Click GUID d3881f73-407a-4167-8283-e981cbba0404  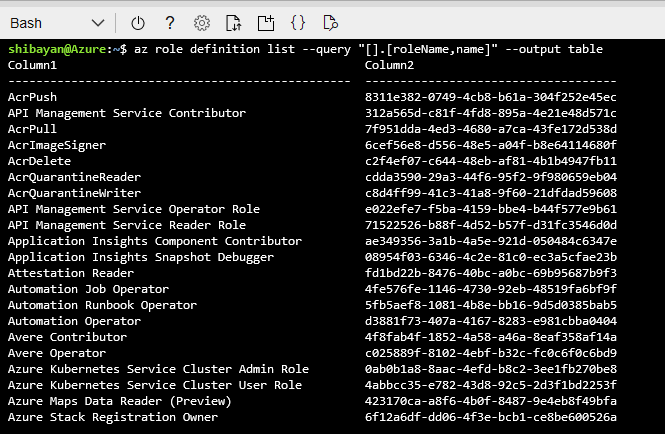coord(491,321)
